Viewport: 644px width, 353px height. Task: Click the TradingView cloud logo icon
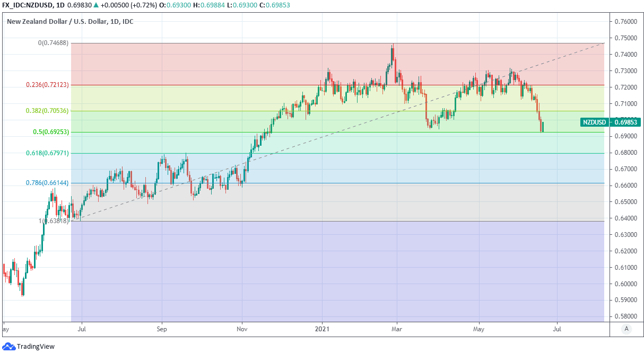click(x=8, y=347)
